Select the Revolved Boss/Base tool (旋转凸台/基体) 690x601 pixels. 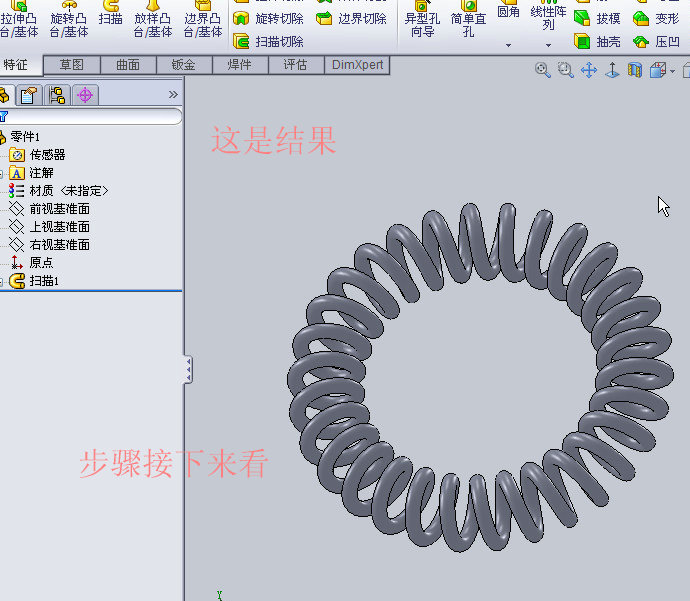[x=69, y=19]
